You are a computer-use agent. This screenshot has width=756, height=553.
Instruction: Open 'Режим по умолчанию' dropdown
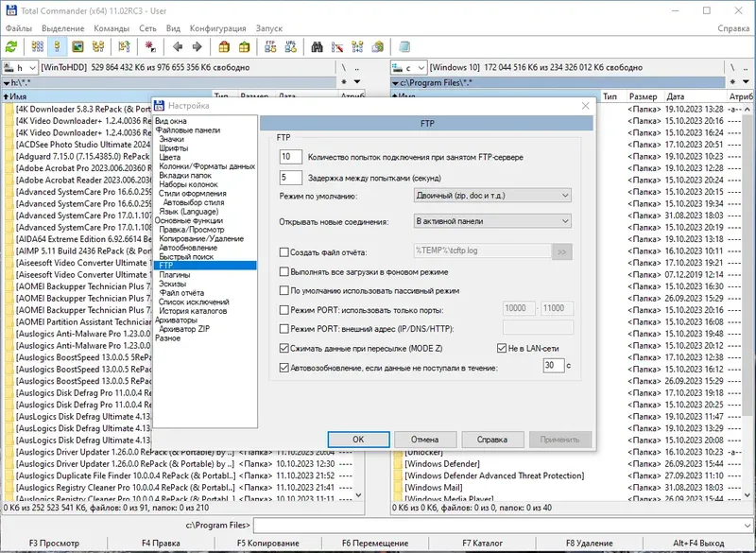click(492, 196)
